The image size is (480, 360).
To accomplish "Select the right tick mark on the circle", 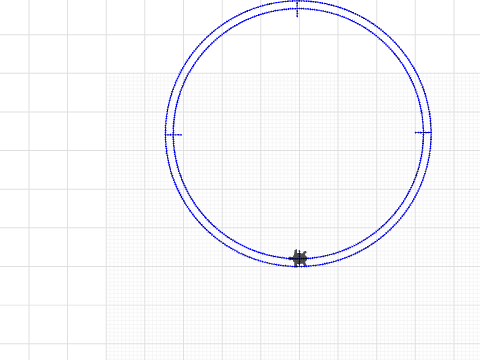I will [x=423, y=132].
